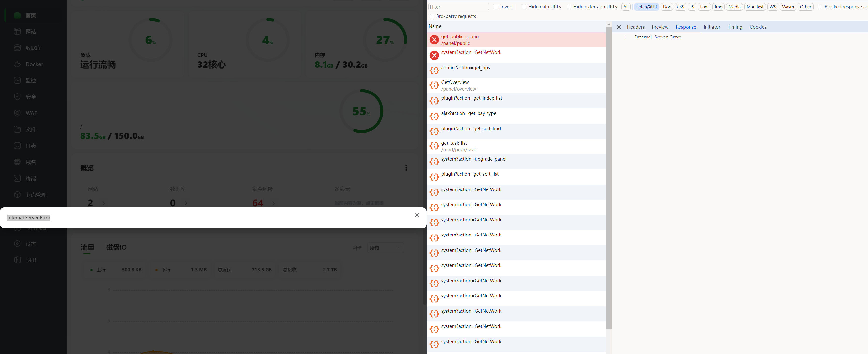Click the failed get_public_config error icon
868x354 pixels.
(x=434, y=40)
